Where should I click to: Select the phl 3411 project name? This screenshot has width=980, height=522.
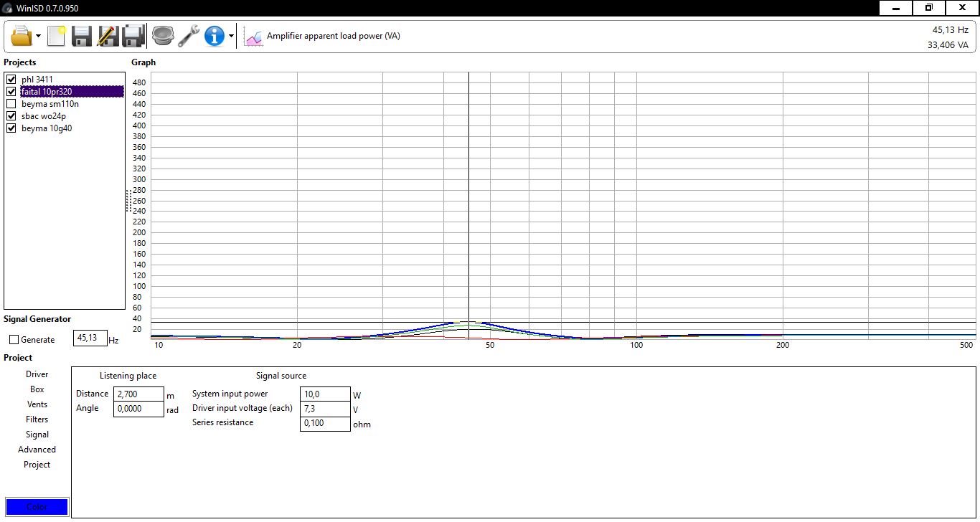point(37,80)
